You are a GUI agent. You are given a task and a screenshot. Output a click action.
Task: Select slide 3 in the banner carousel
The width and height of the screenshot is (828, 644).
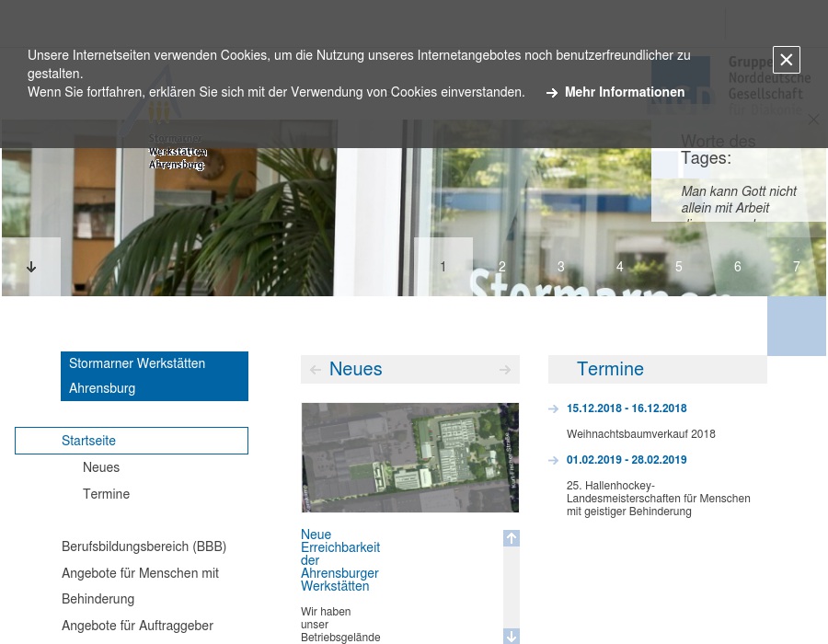tap(561, 267)
